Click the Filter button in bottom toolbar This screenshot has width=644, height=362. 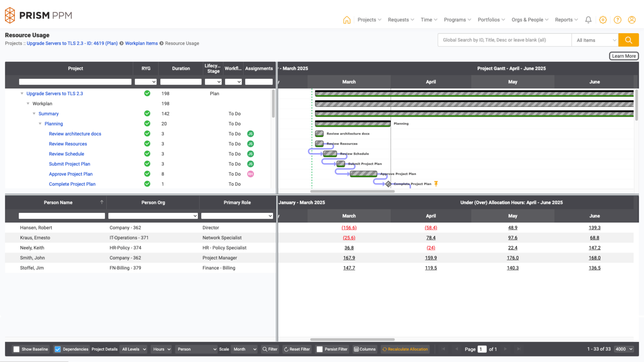270,349
